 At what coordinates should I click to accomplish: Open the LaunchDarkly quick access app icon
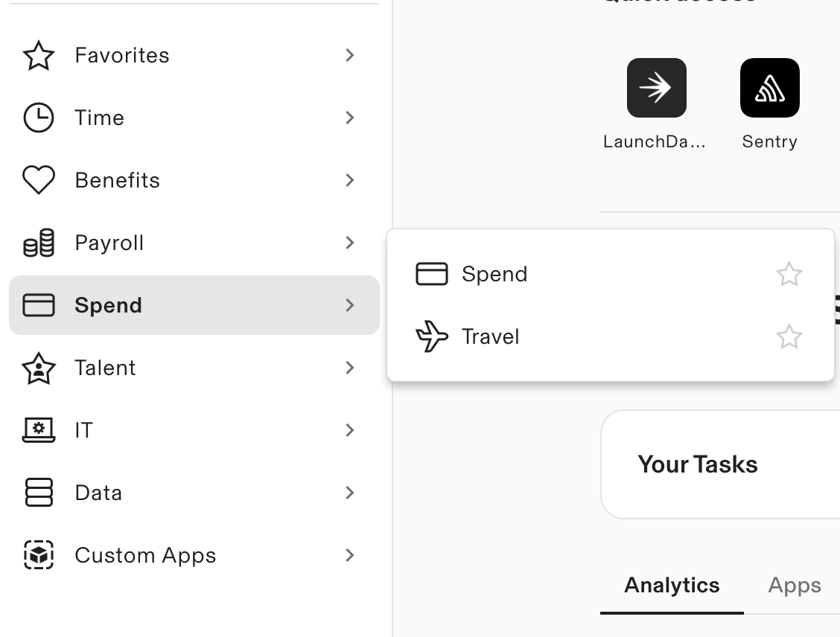click(x=656, y=88)
